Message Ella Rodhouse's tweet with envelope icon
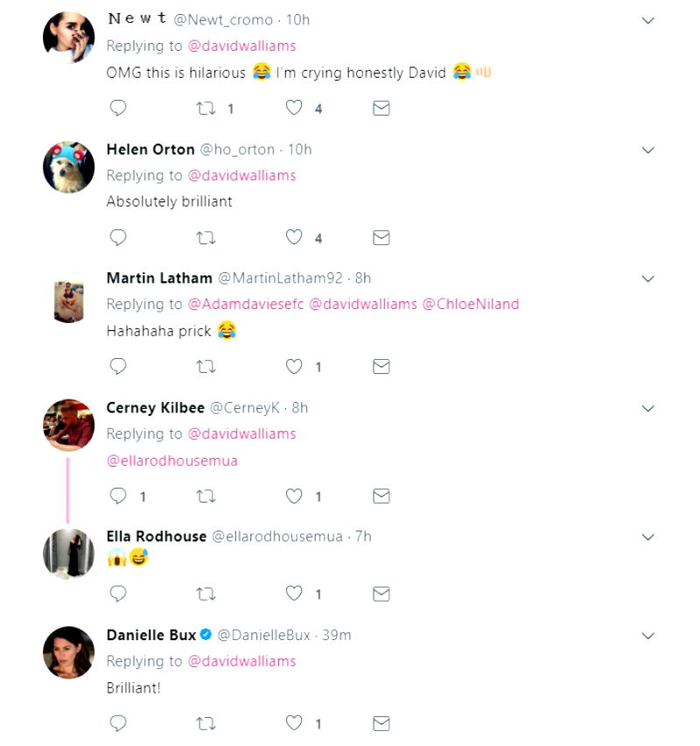 pyautogui.click(x=381, y=594)
